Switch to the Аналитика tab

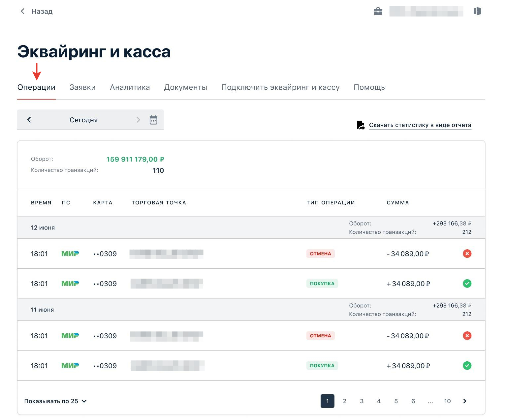130,87
